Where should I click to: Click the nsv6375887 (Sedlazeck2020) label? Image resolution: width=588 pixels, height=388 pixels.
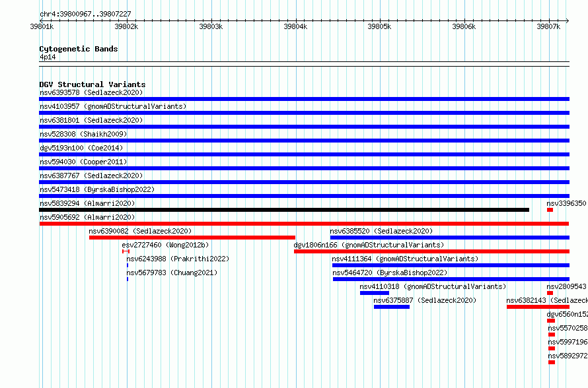425,300
